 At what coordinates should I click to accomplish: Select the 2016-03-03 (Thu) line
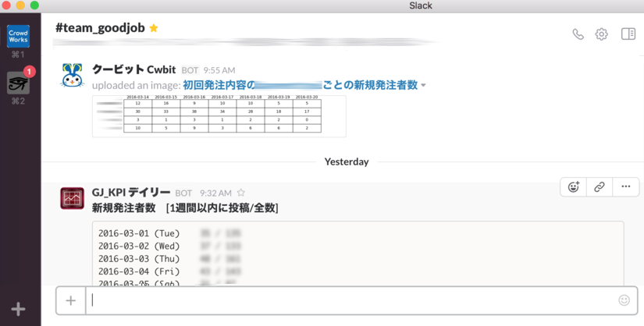169,259
